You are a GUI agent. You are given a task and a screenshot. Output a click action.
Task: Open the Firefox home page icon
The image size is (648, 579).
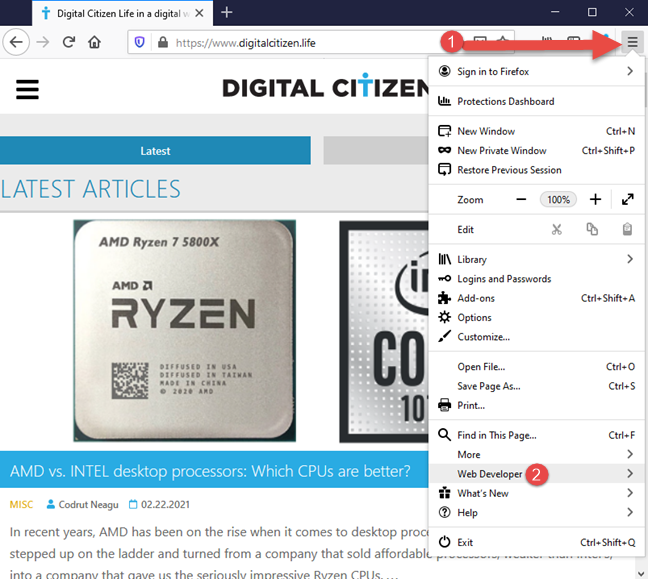(95, 42)
